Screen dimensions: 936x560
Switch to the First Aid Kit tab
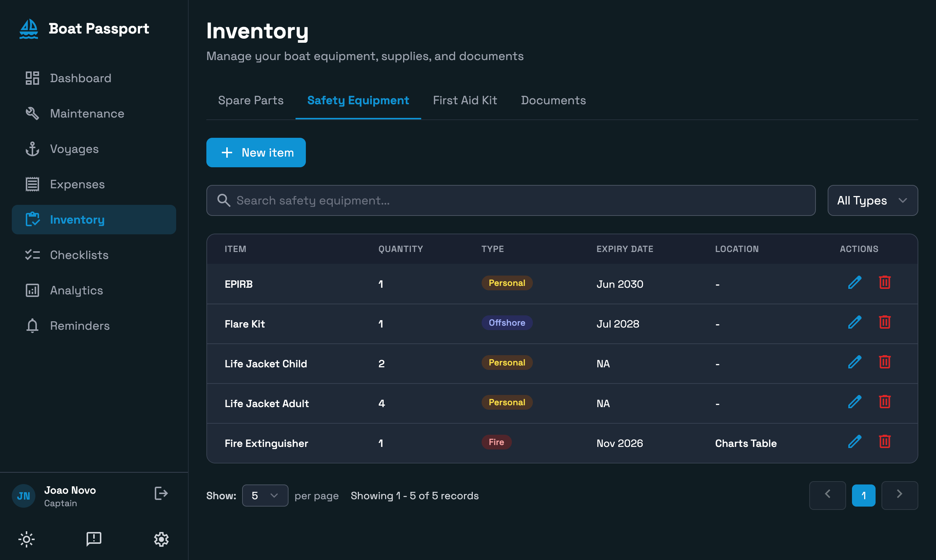coord(465,100)
